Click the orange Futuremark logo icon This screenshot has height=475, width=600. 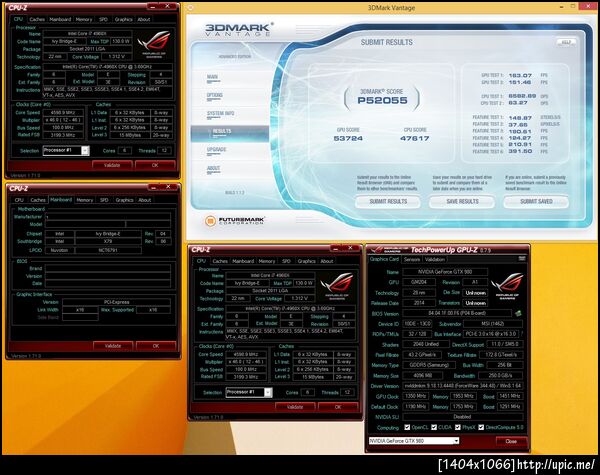pos(210,220)
